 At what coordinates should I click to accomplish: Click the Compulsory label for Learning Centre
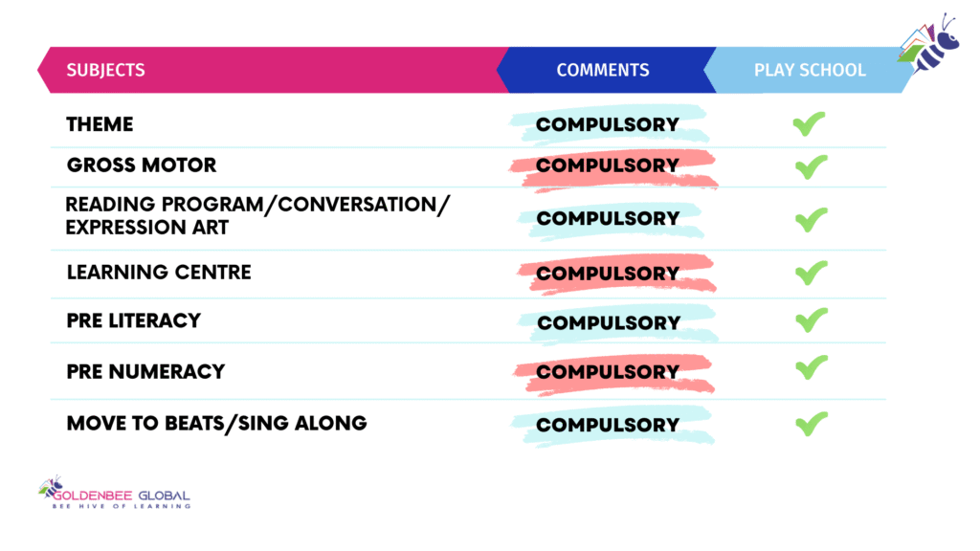[x=608, y=274]
